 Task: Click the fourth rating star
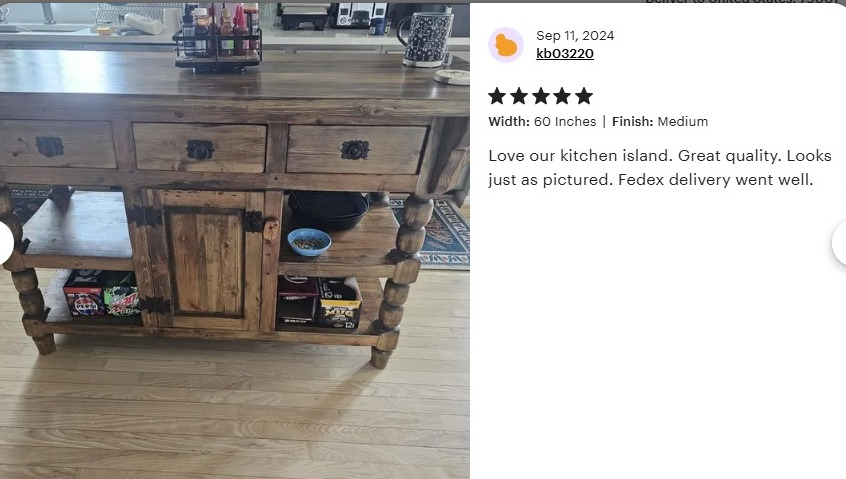(x=562, y=97)
